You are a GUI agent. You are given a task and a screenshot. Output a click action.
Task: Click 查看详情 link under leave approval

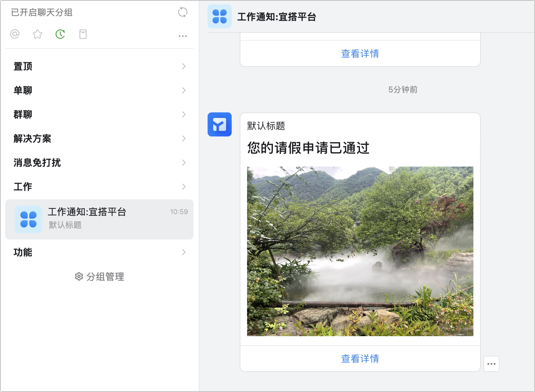pos(360,359)
